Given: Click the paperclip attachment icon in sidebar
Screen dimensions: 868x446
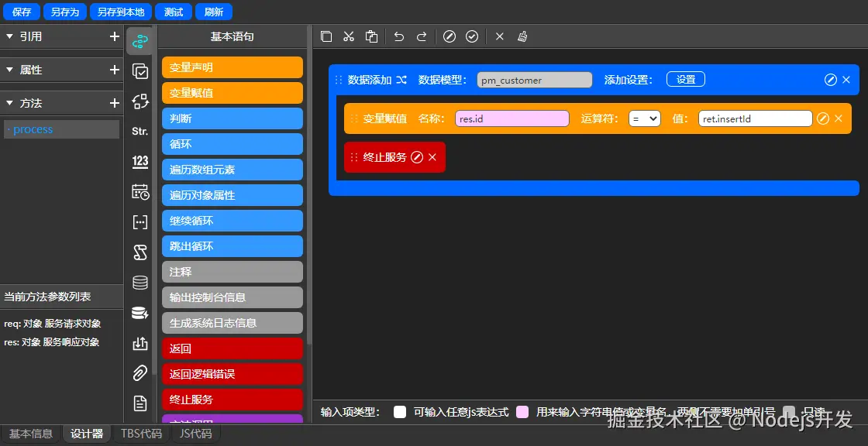Looking at the screenshot, I should point(139,372).
